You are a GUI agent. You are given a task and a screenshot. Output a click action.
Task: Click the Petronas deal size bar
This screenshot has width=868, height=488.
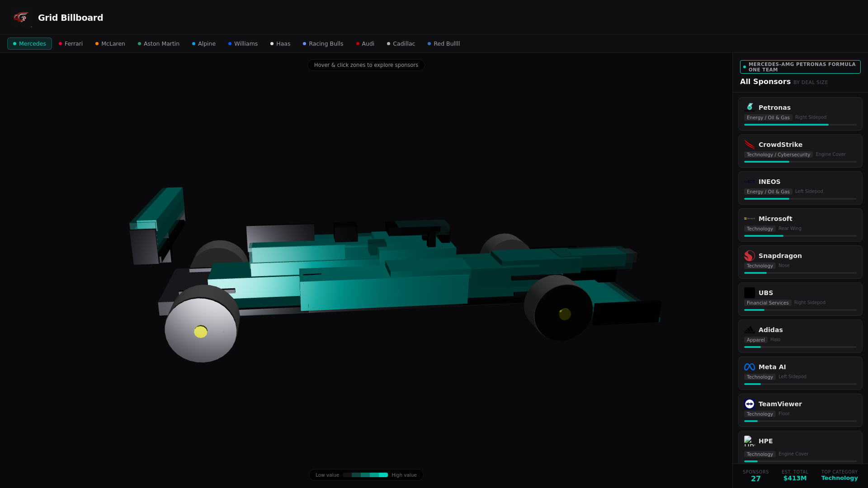pos(800,125)
